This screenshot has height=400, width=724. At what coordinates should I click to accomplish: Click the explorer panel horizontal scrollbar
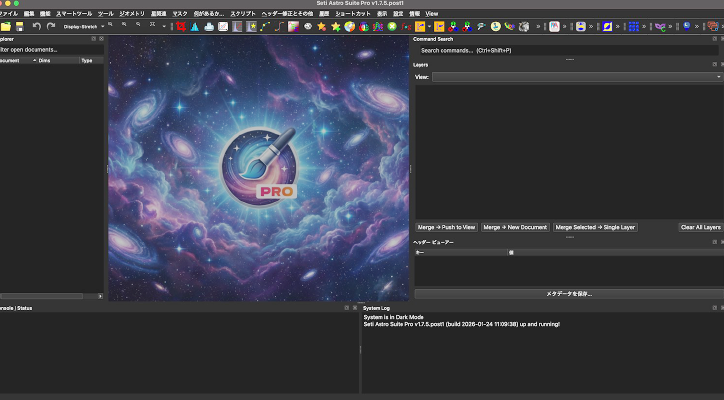(48, 296)
